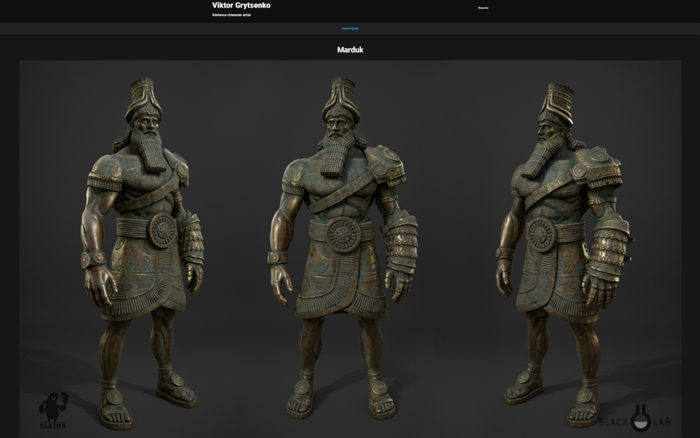Click the Marduk project title
Screen dimensions: 700x438
350,50
